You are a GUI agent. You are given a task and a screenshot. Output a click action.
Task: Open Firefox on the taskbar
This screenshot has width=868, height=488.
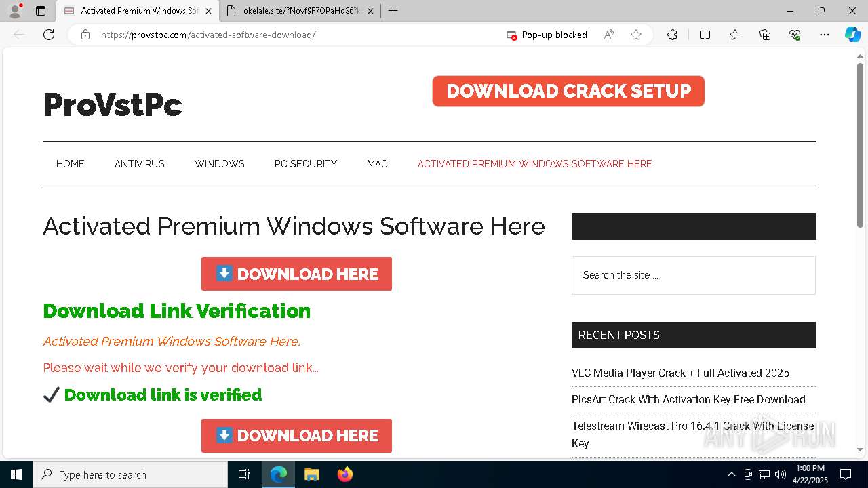pos(344,474)
